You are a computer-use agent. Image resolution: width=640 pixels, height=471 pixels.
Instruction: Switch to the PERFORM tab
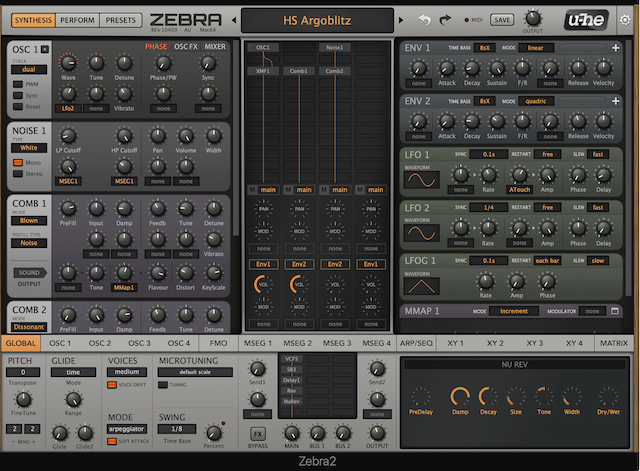click(x=77, y=20)
